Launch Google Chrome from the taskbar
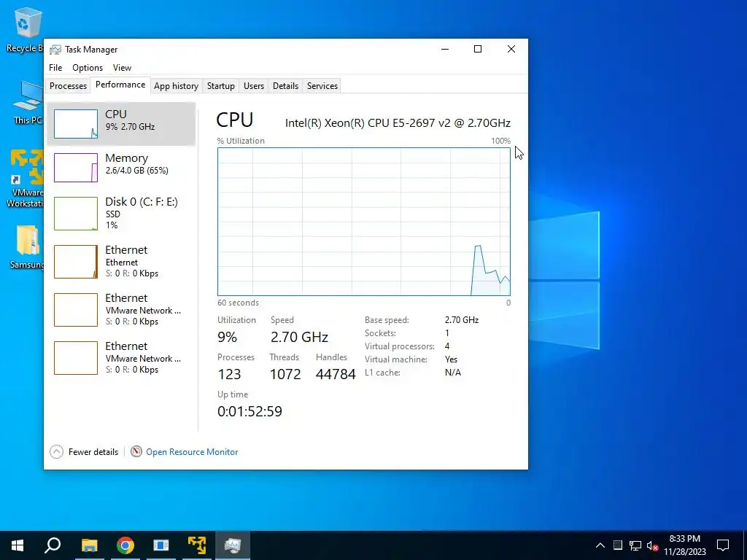The image size is (747, 560). tap(125, 545)
